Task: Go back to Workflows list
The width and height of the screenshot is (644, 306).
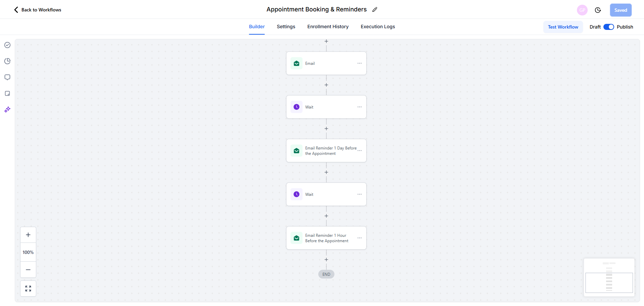Action: pyautogui.click(x=37, y=10)
